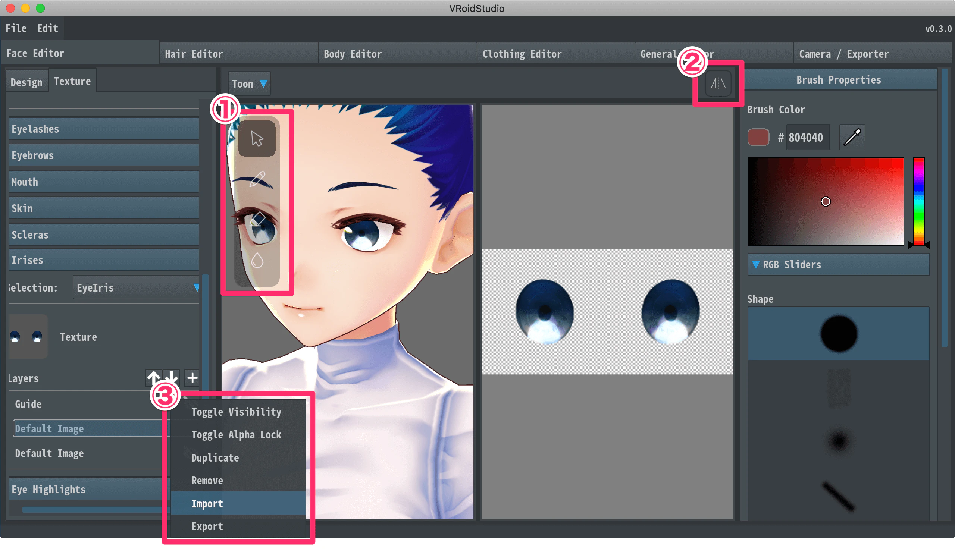
Task: Expand the Eyelashes section
Action: coord(104,129)
